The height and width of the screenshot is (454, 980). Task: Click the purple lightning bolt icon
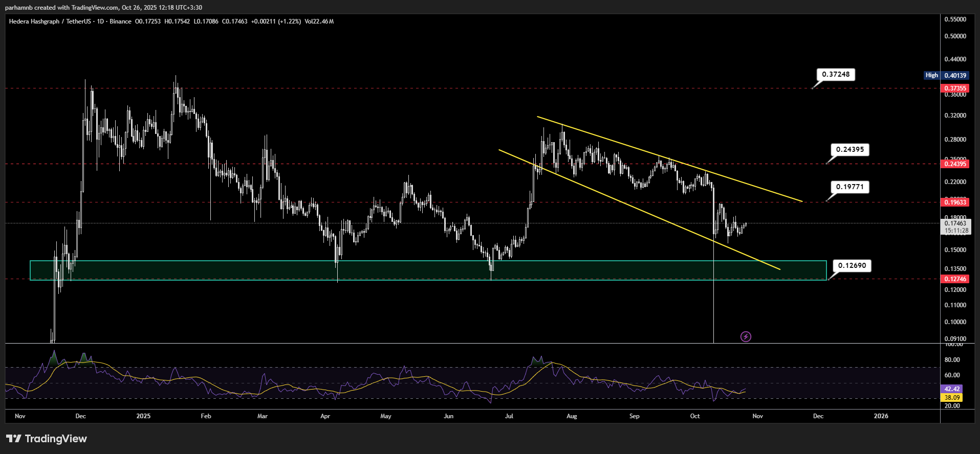(746, 336)
